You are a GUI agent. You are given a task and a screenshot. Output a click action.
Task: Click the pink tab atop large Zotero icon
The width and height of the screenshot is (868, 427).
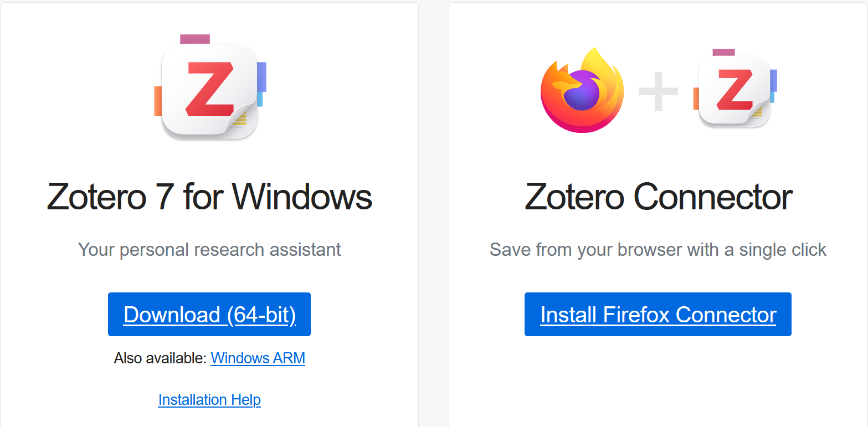tap(195, 39)
